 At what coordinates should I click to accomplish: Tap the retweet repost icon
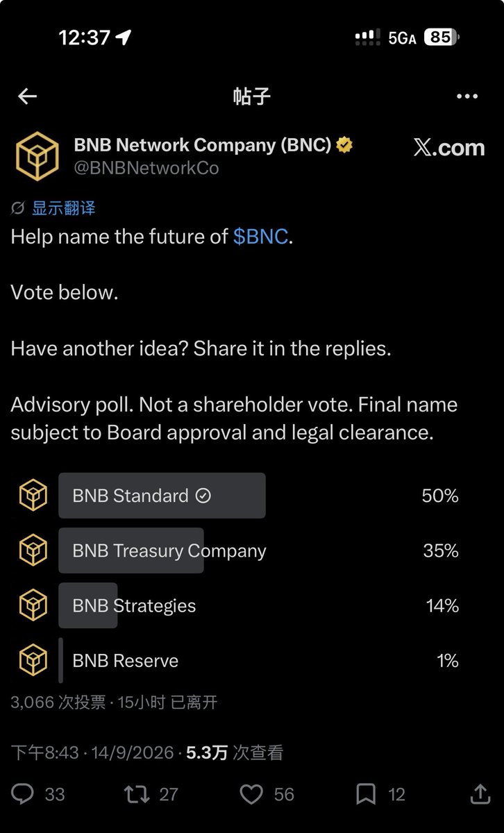click(x=135, y=794)
